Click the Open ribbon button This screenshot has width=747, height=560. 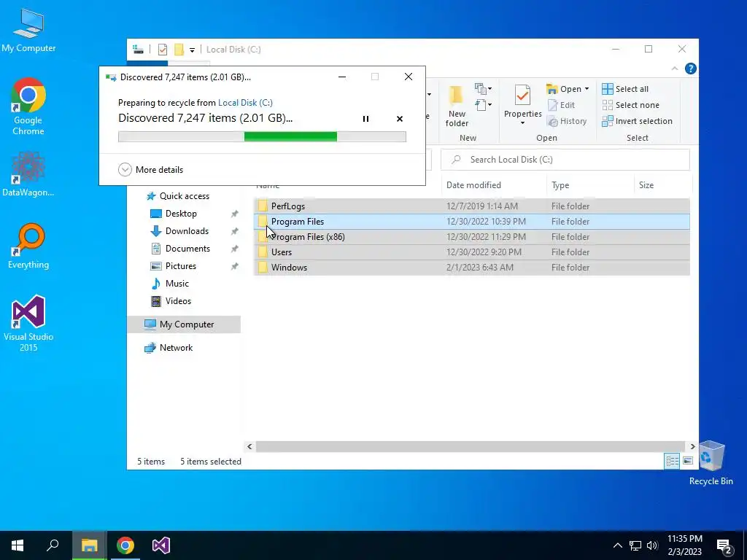(x=564, y=89)
